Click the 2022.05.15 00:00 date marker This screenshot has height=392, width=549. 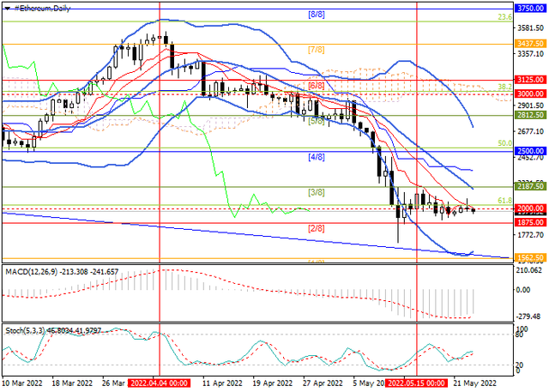click(x=417, y=386)
